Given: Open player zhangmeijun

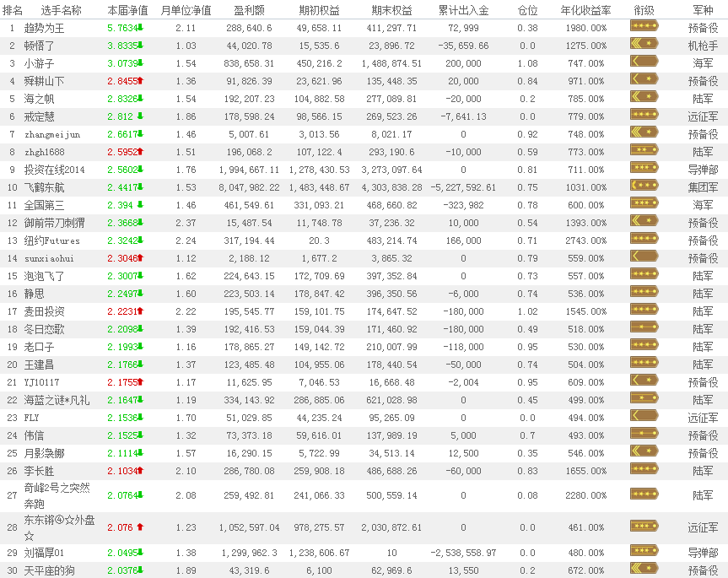Looking at the screenshot, I should coord(52,135).
